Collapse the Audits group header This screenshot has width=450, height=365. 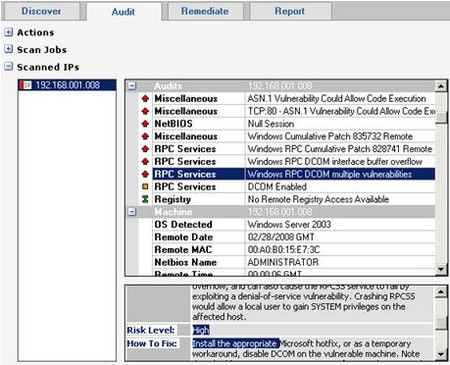click(x=132, y=86)
